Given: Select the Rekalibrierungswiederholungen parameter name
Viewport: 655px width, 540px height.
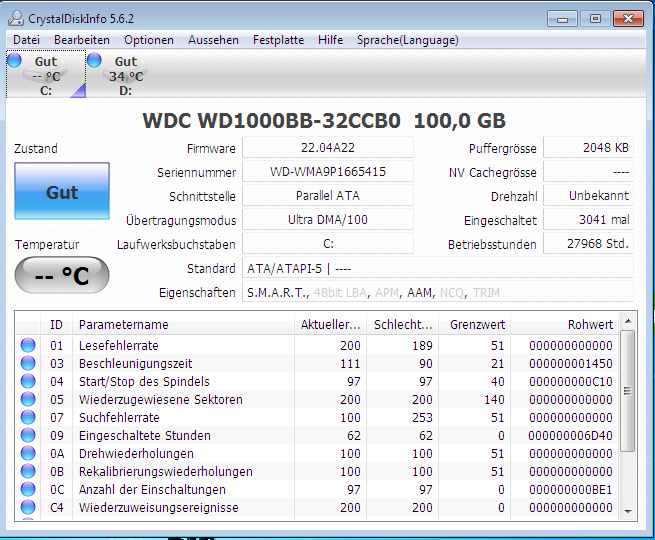Looking at the screenshot, I should (165, 472).
